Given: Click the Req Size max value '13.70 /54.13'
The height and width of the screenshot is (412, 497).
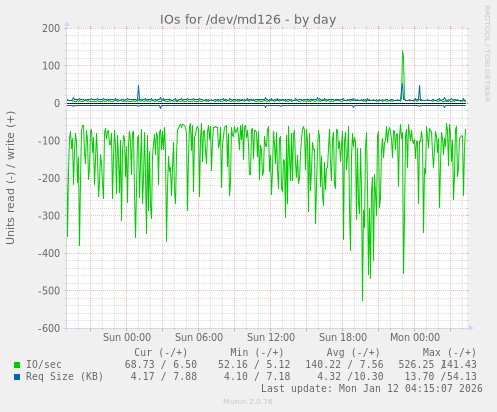Looking at the screenshot, I should tap(440, 377).
